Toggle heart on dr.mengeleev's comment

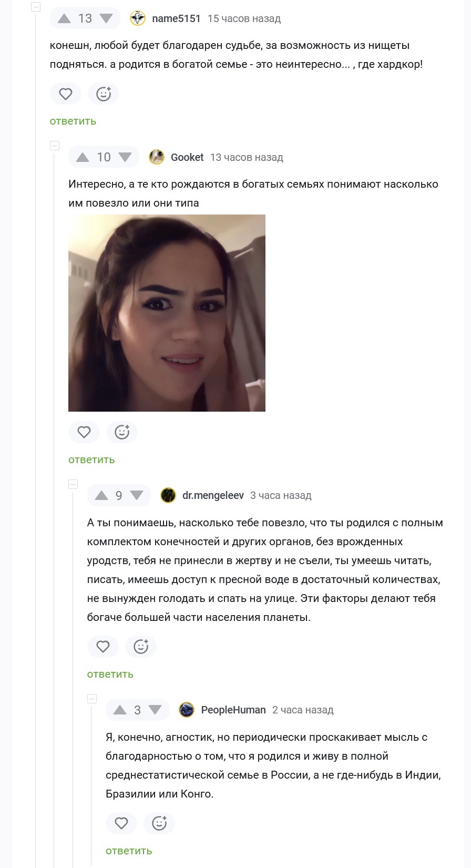point(103,647)
